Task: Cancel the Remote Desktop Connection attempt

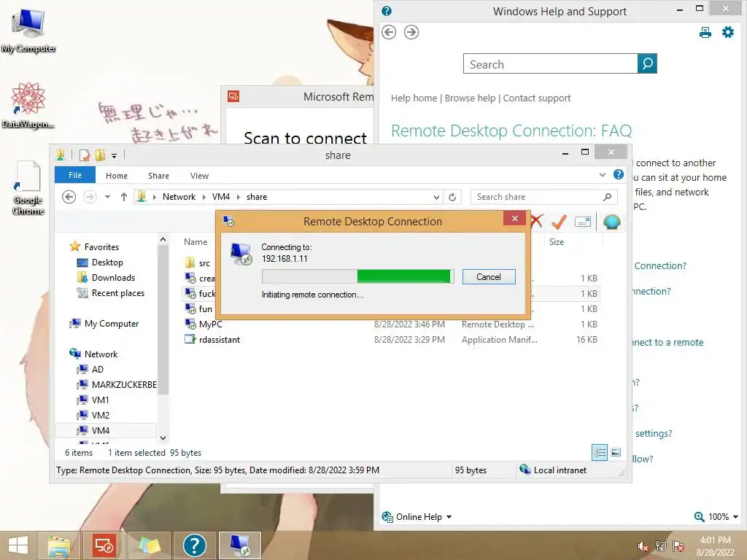Action: click(x=488, y=276)
